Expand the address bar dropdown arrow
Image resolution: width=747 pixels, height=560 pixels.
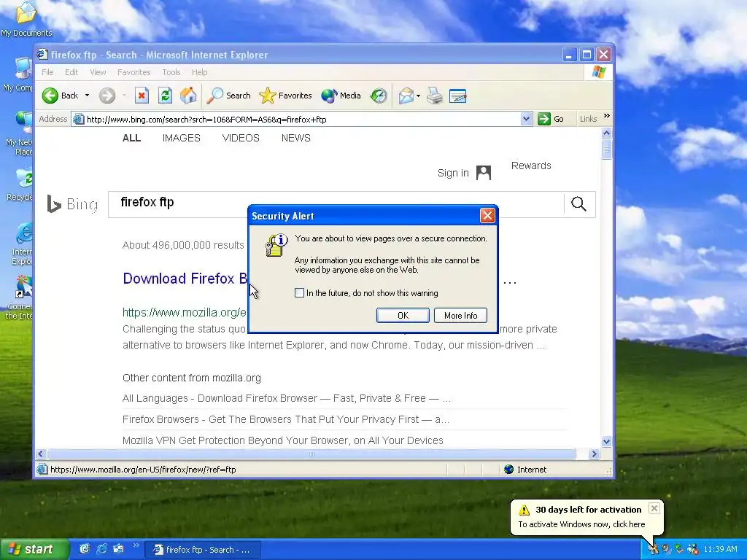pos(526,119)
